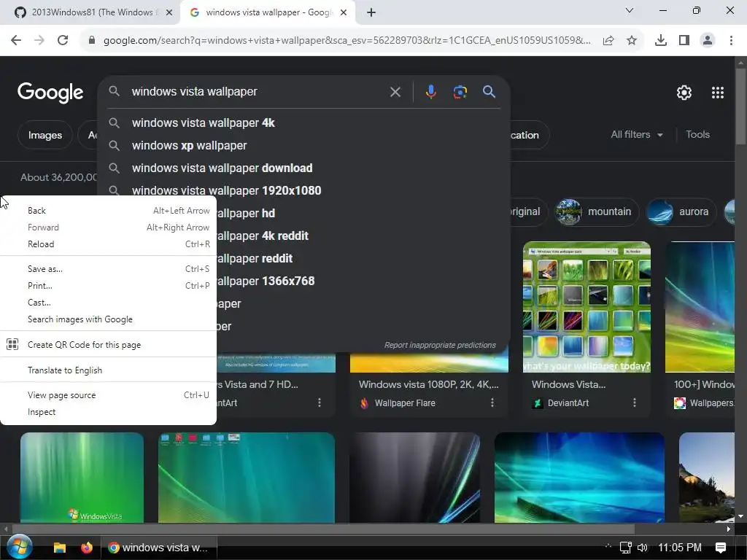Open options dots for the Windows Vista... DeviantArt result

click(x=635, y=402)
